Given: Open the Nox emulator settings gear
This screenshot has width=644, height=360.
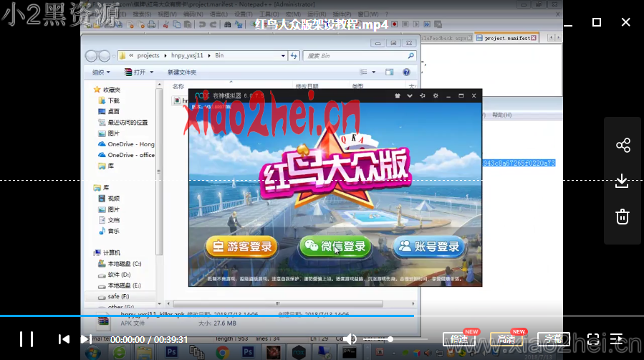Looking at the screenshot, I should [x=436, y=96].
